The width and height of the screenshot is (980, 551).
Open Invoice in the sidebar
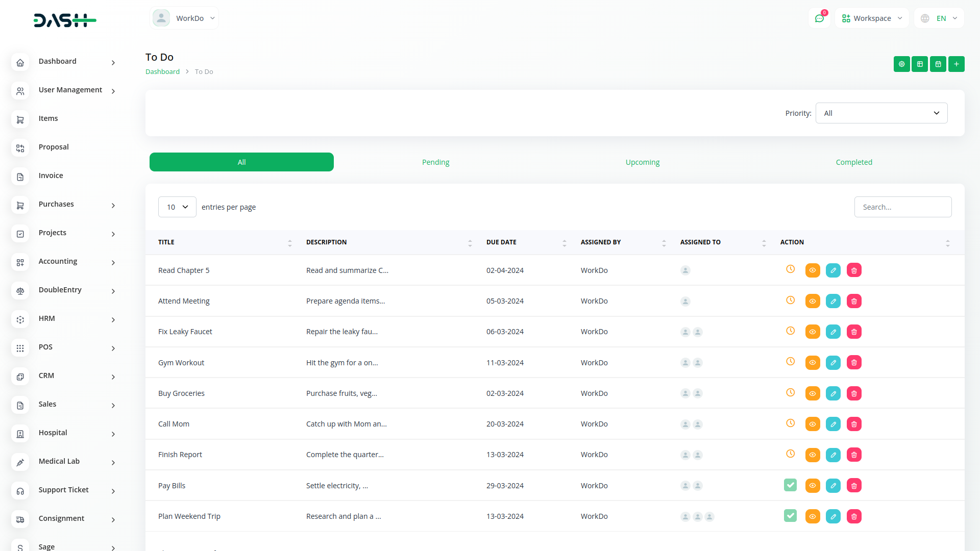pos(51,176)
